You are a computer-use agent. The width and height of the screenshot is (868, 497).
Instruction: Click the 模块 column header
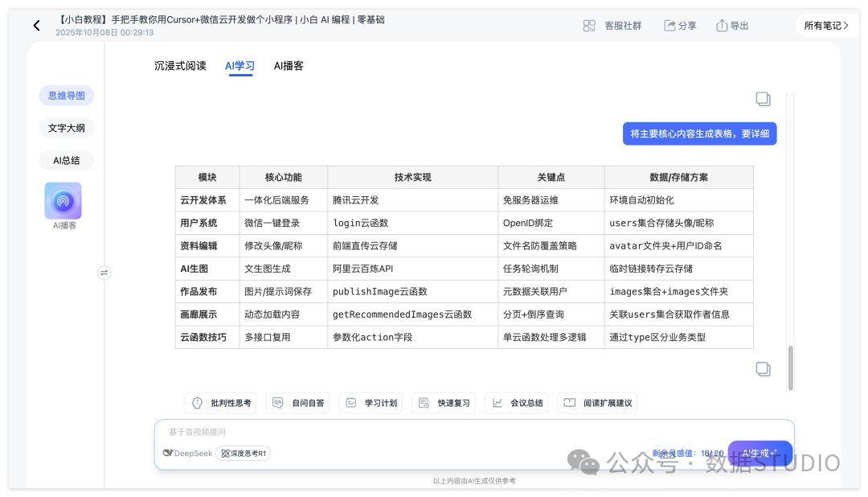(x=207, y=177)
